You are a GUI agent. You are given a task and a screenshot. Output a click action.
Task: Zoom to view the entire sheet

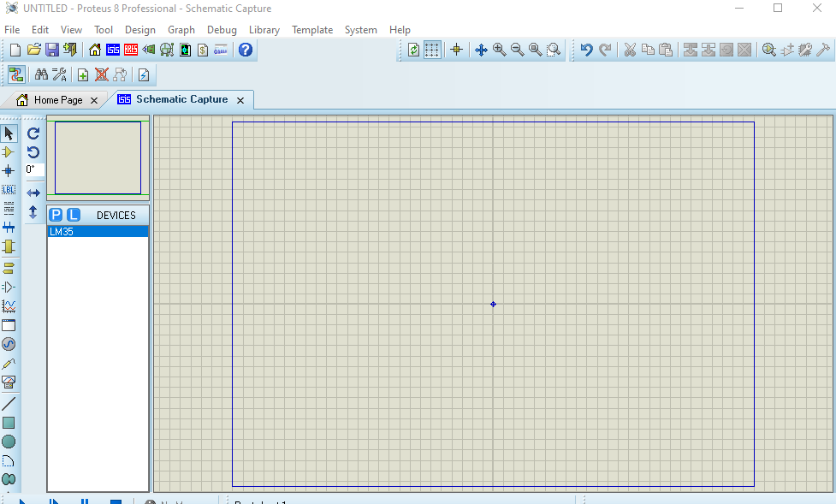(x=536, y=50)
